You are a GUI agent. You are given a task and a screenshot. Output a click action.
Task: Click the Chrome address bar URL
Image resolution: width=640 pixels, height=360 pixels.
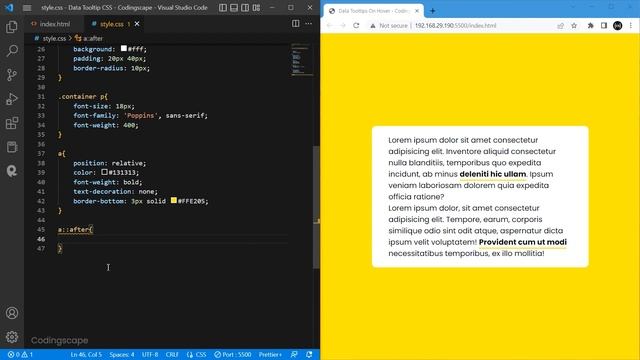pos(456,25)
